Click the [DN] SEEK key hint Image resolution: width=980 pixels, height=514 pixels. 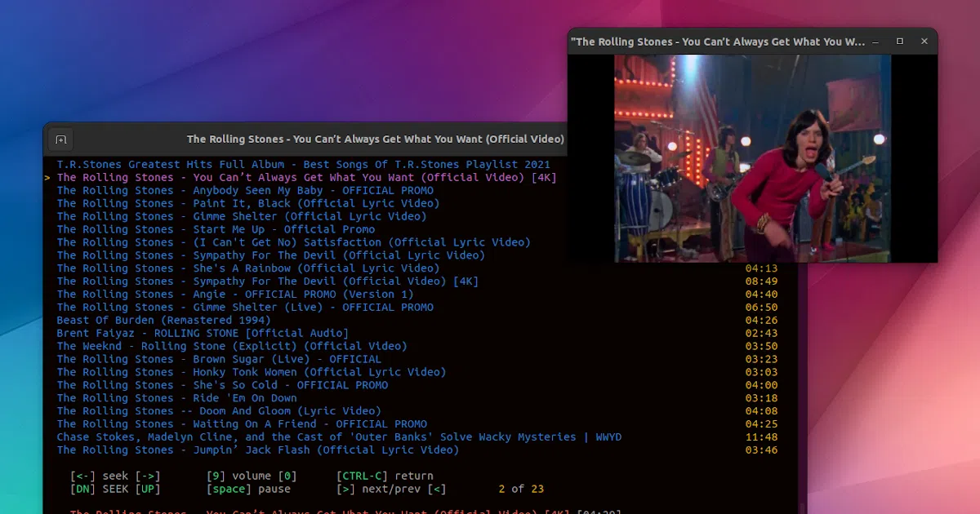[x=82, y=490]
